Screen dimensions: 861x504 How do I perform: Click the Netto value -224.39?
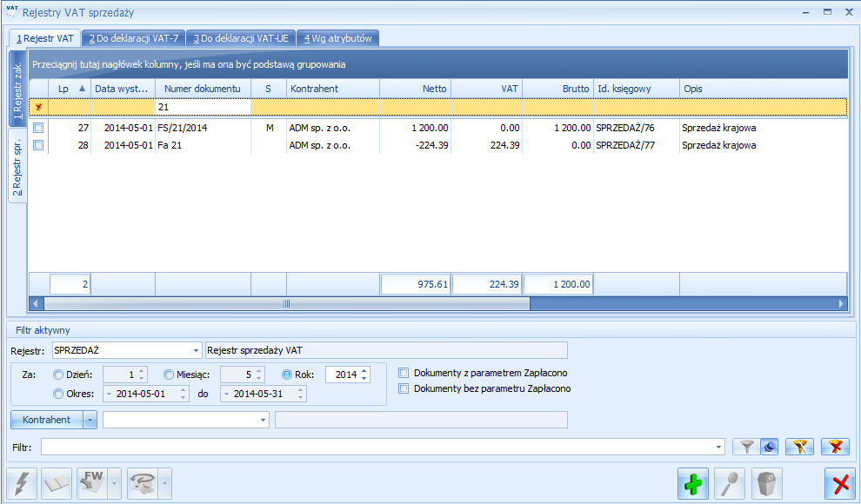point(432,145)
